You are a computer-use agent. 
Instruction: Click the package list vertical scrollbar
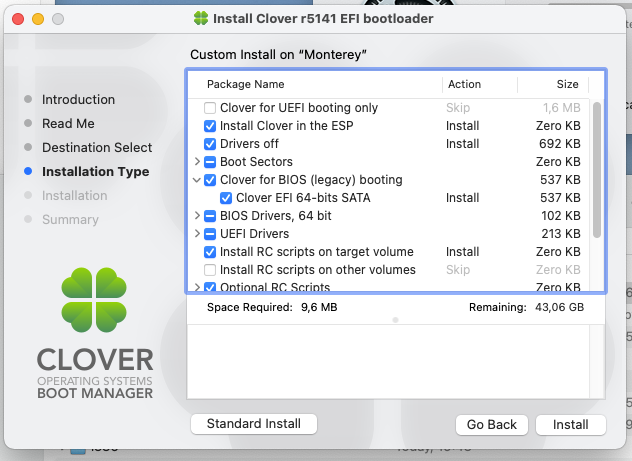click(x=597, y=170)
